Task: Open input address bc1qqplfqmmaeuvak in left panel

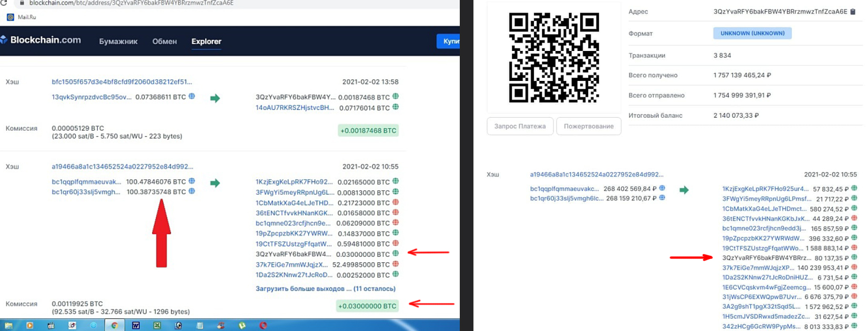Action: point(86,182)
